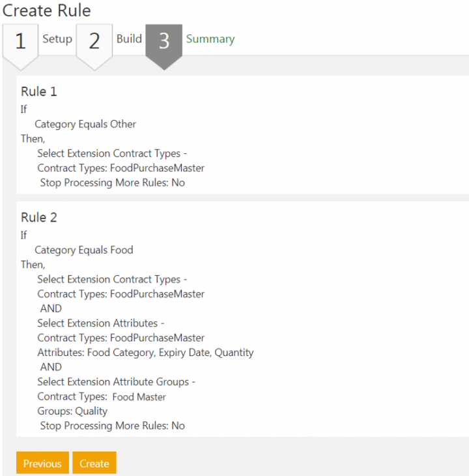The width and height of the screenshot is (469, 476).
Task: Go to step 1 Setup marker
Action: click(x=21, y=47)
